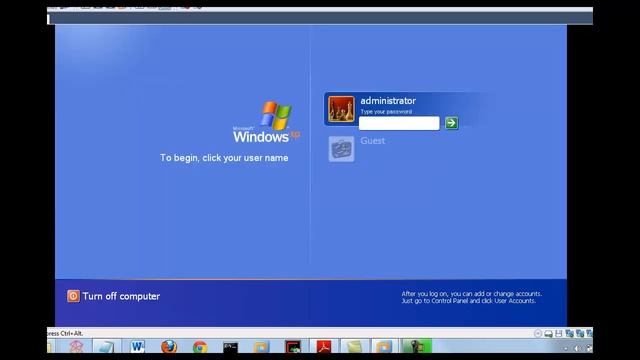Viewport: 640px width, 360px height.
Task: Click the administrator user name
Action: click(x=388, y=100)
